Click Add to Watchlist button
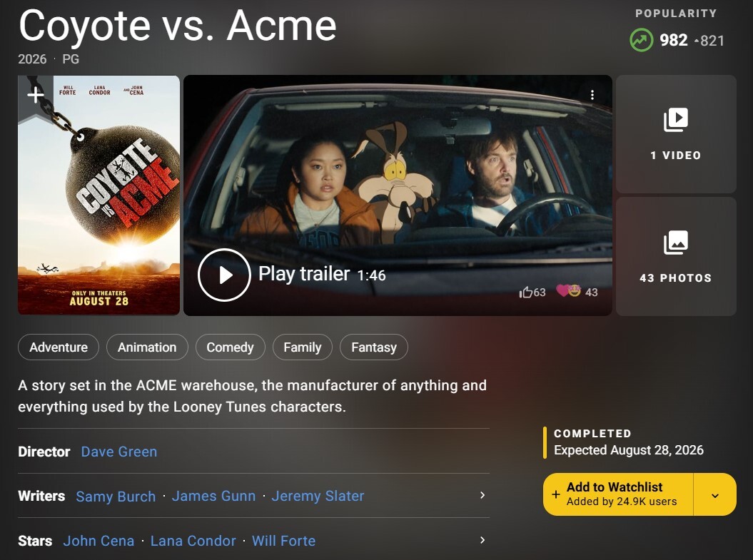The height and width of the screenshot is (560, 753). [619, 495]
